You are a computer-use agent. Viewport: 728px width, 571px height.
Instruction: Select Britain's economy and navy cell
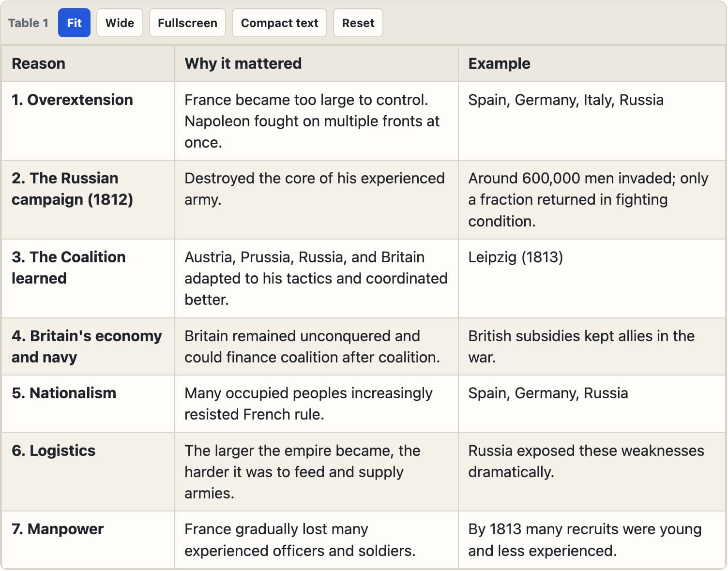click(88, 346)
